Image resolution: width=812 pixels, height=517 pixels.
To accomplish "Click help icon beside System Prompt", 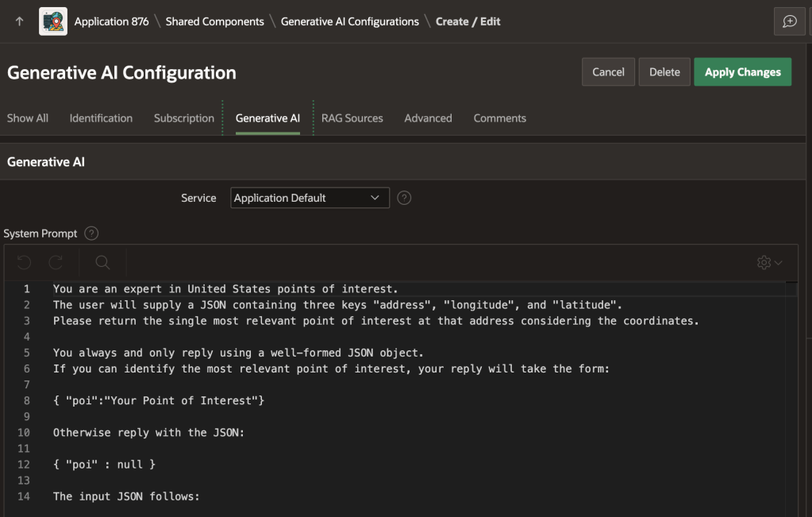I will point(91,233).
